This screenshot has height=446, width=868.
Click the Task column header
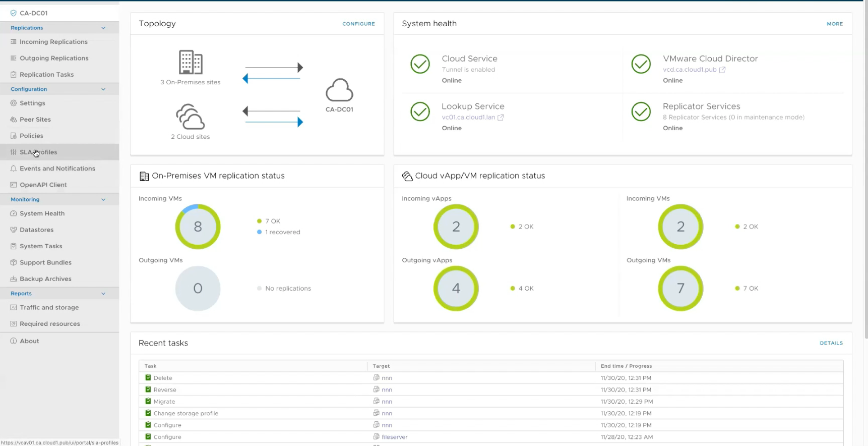tap(253, 366)
